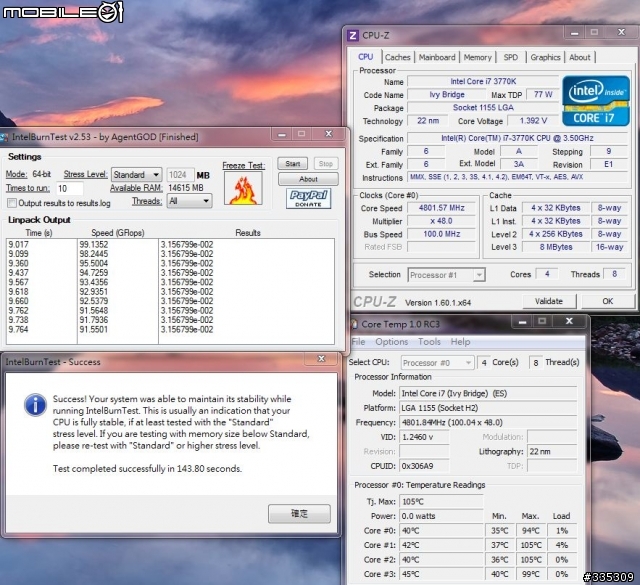The image size is (640, 585).
Task: Confirm the Success dialog with 確定 button
Action: coord(299,514)
